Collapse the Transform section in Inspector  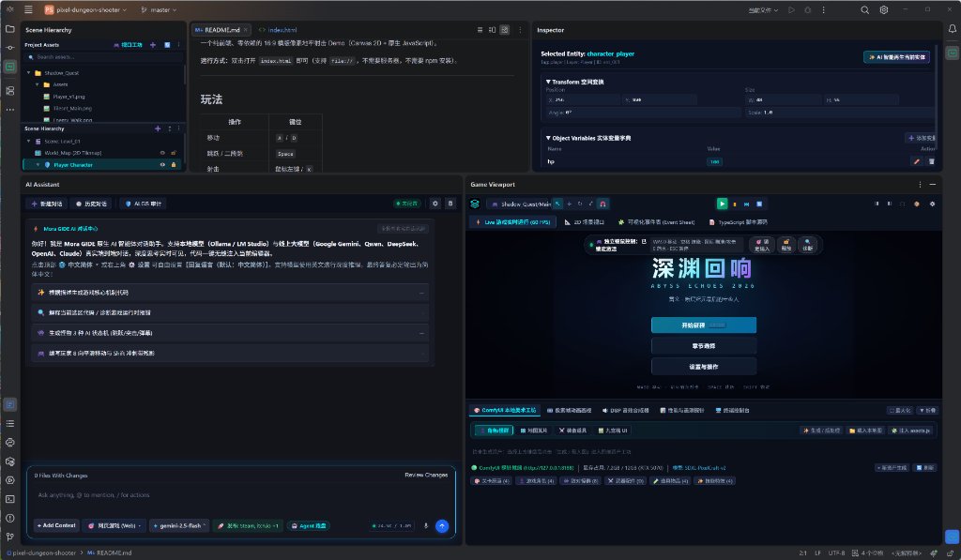point(548,82)
